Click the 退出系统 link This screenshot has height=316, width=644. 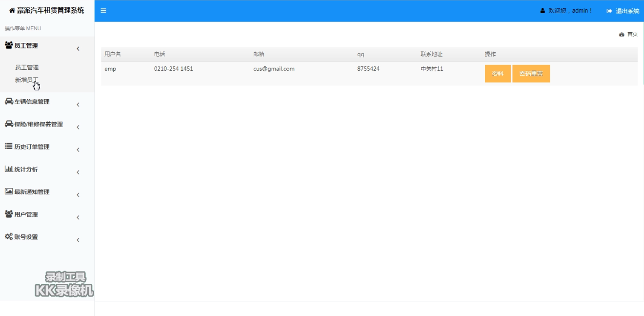click(627, 11)
